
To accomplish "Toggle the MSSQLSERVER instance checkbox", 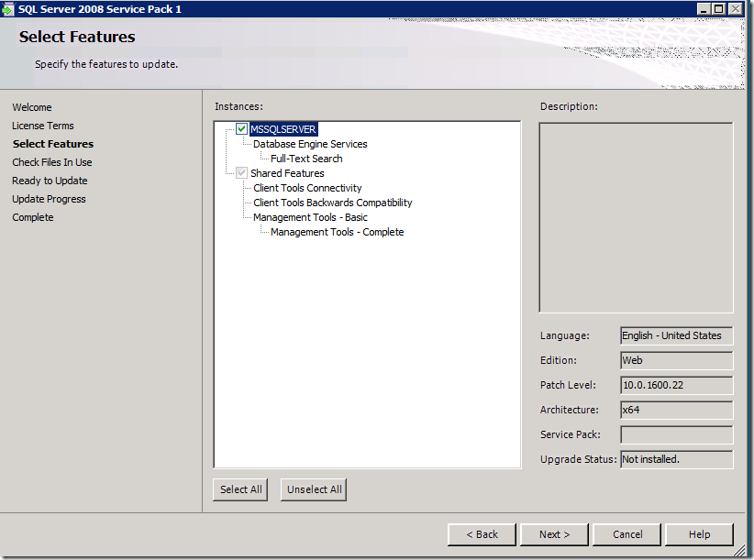I will (241, 128).
